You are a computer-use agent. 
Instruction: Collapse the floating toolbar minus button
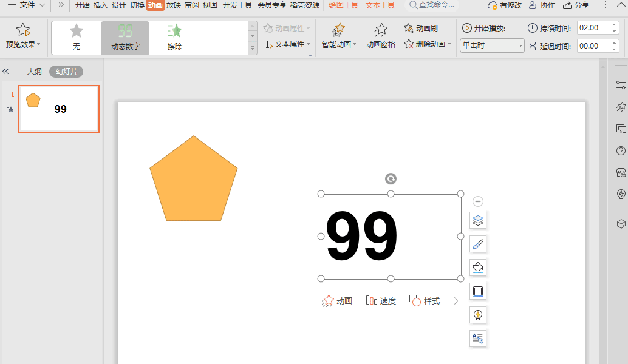(478, 201)
